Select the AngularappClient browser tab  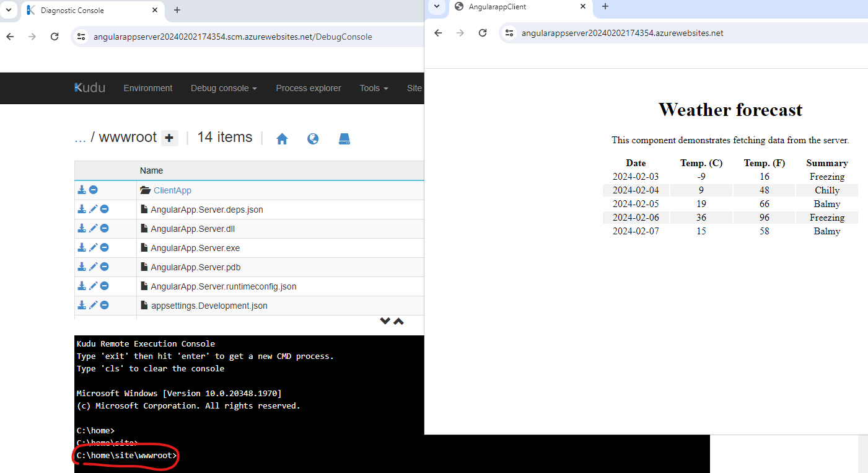point(520,7)
